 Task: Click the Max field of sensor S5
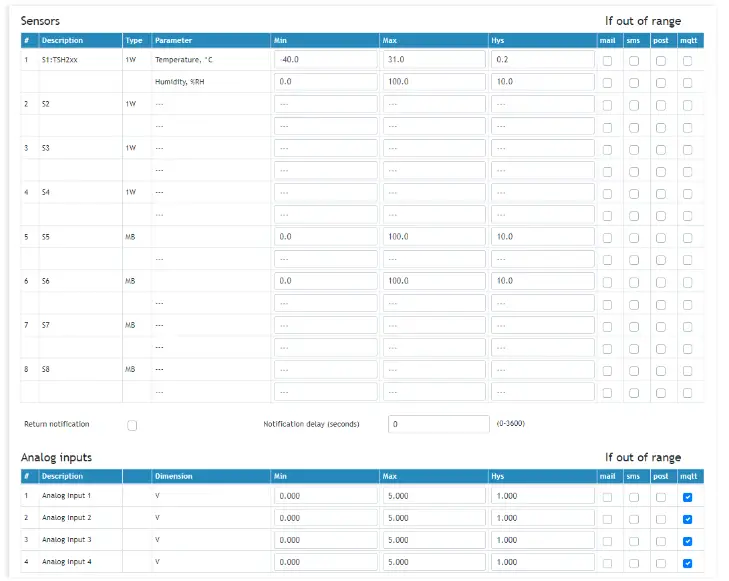[x=434, y=237]
